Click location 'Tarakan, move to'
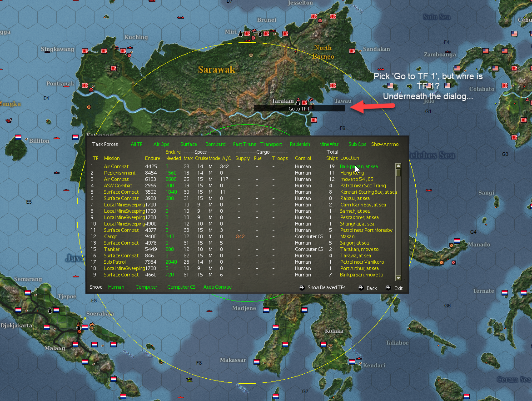The image size is (532, 401). pyautogui.click(x=359, y=249)
